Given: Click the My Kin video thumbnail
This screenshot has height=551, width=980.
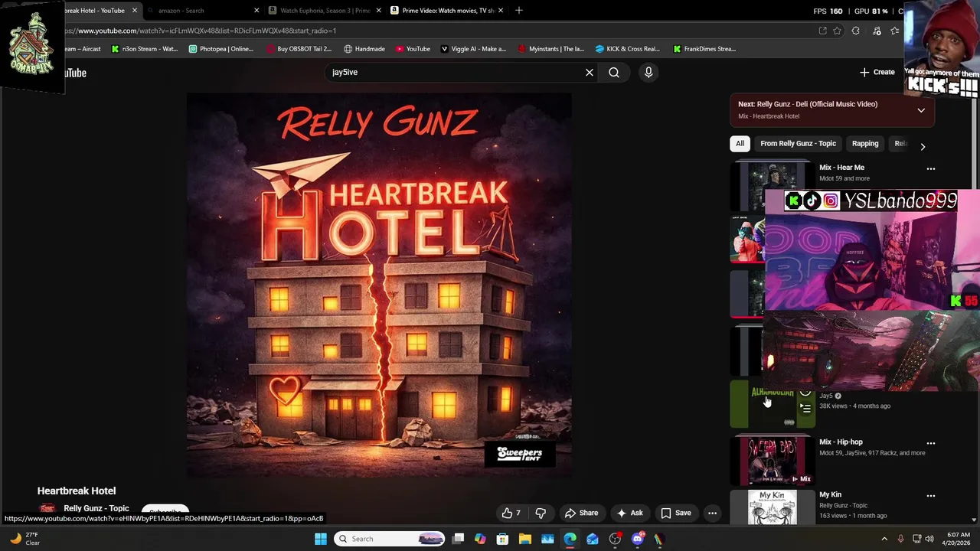Looking at the screenshot, I should click(x=773, y=507).
